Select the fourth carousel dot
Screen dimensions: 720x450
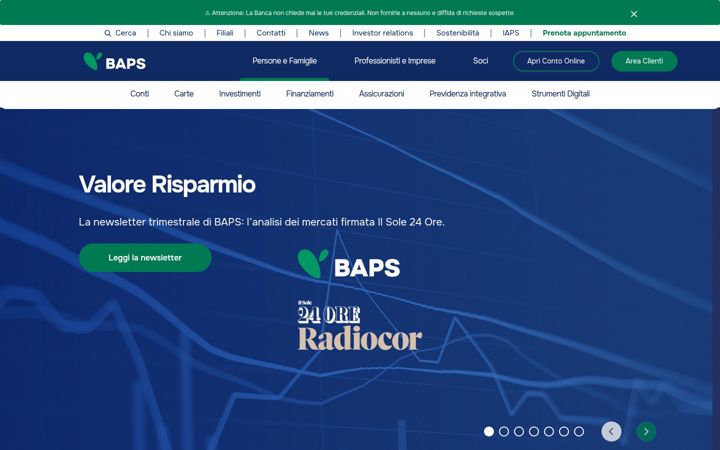[534, 431]
